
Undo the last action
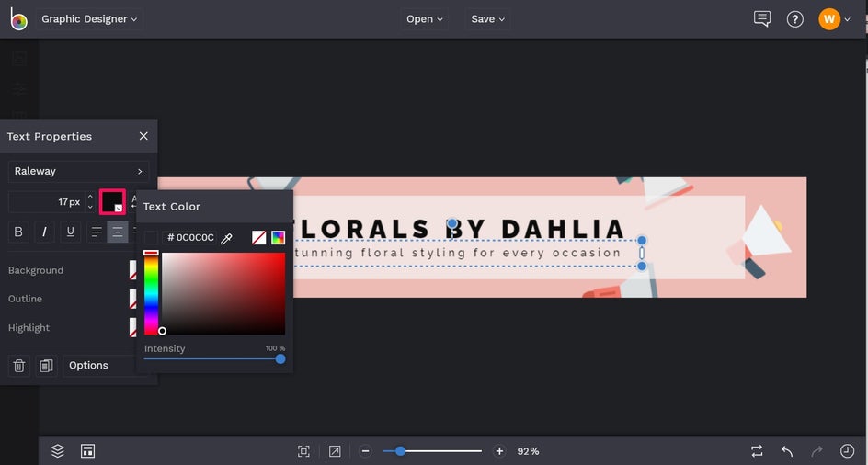[787, 450]
